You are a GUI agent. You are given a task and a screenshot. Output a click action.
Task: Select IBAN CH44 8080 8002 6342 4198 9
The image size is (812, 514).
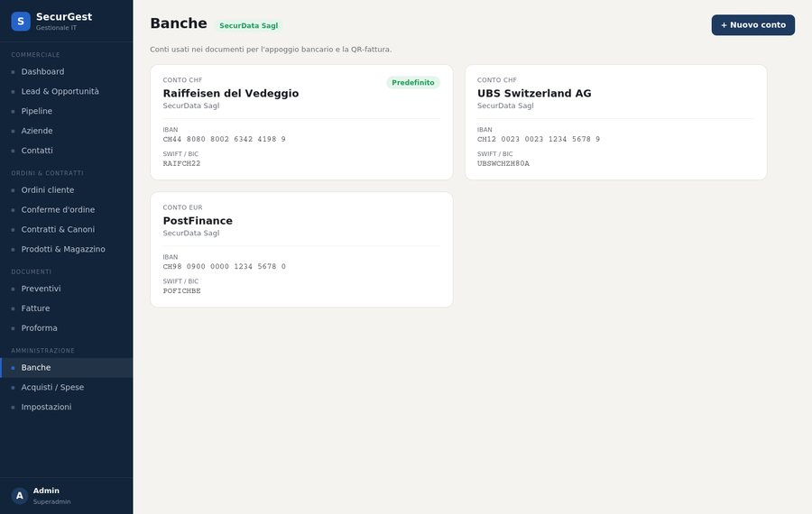pyautogui.click(x=225, y=139)
